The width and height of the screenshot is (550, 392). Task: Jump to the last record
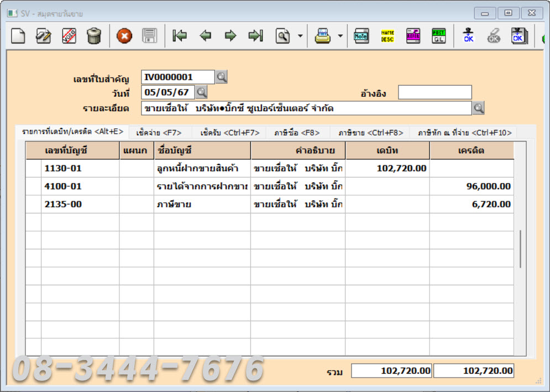[256, 36]
